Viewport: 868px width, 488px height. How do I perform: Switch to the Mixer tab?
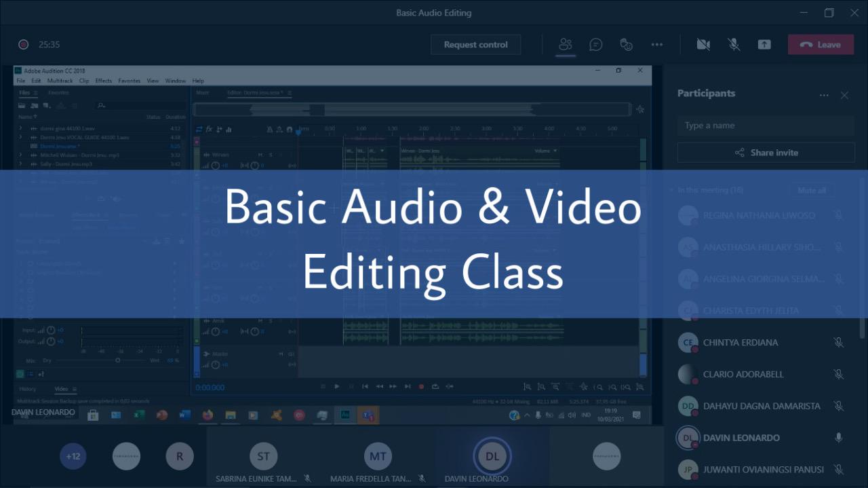pyautogui.click(x=202, y=92)
